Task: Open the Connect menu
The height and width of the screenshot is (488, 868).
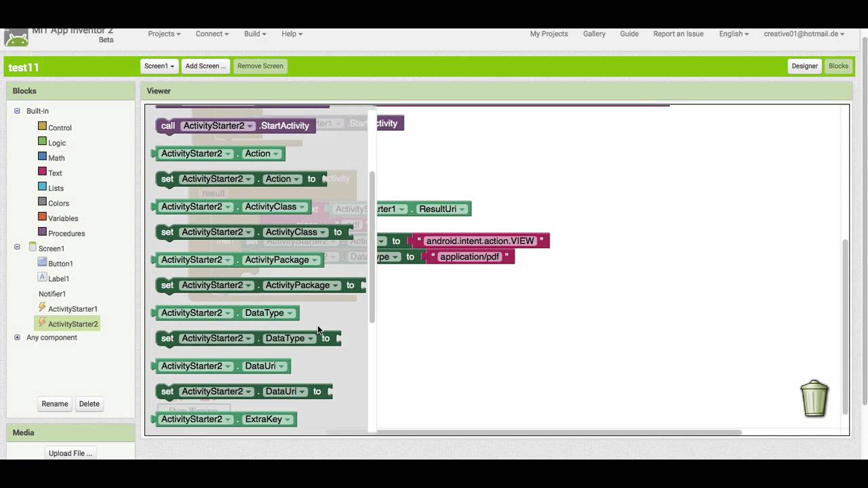Action: pos(212,34)
